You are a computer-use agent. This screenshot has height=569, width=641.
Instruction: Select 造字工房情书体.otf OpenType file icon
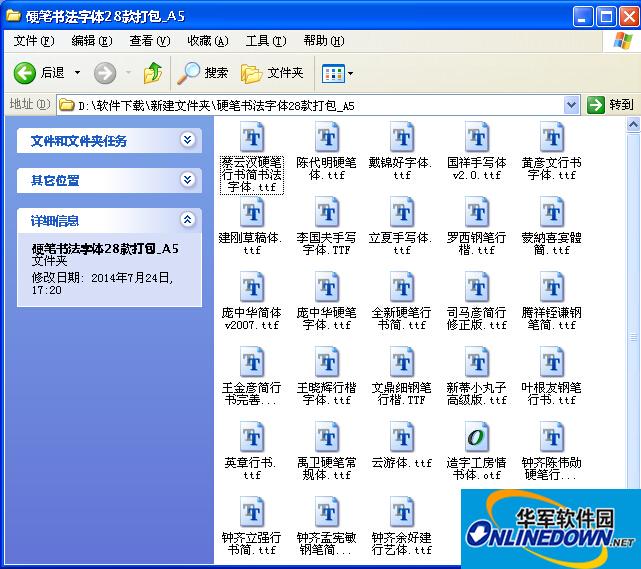[x=477, y=437]
